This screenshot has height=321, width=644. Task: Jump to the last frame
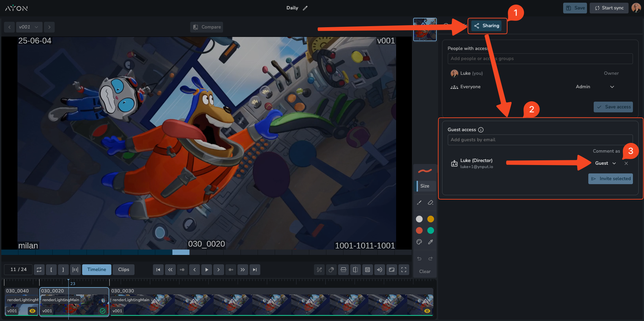coord(255,270)
